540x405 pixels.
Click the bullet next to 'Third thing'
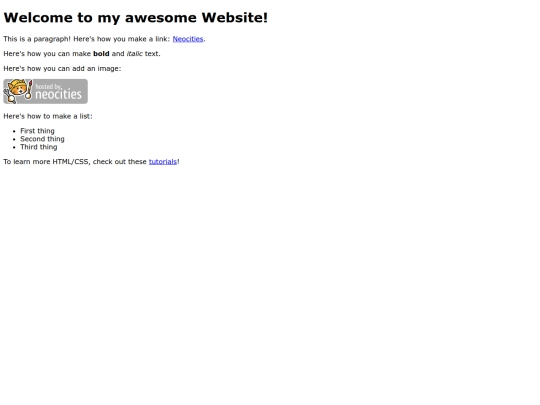pos(14,147)
